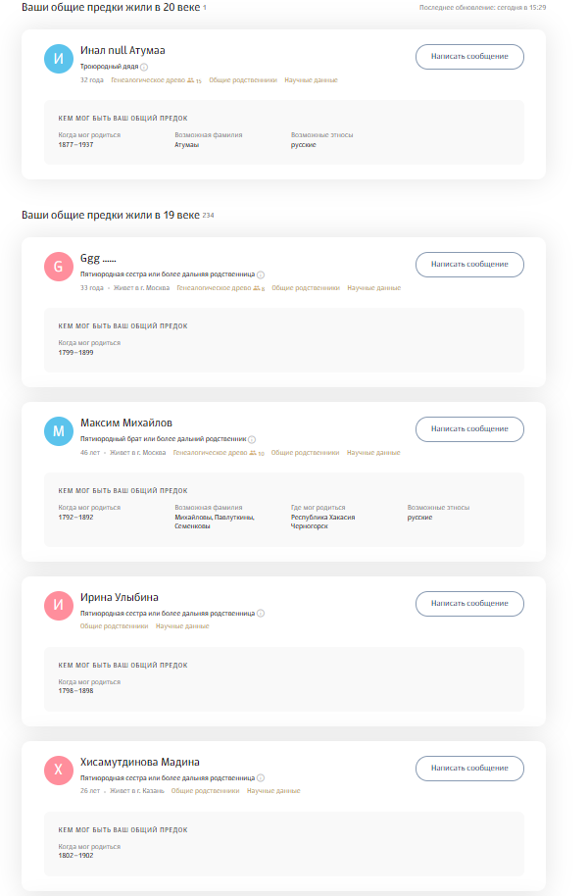Click info icon beside Ирина Улыбина's relationship
This screenshot has width=588, height=896.
(x=261, y=614)
